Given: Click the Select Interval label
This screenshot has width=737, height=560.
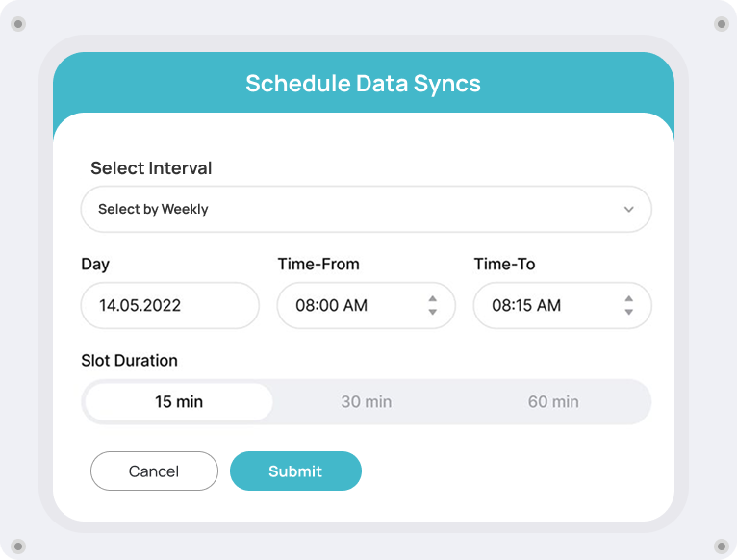Looking at the screenshot, I should point(151,168).
